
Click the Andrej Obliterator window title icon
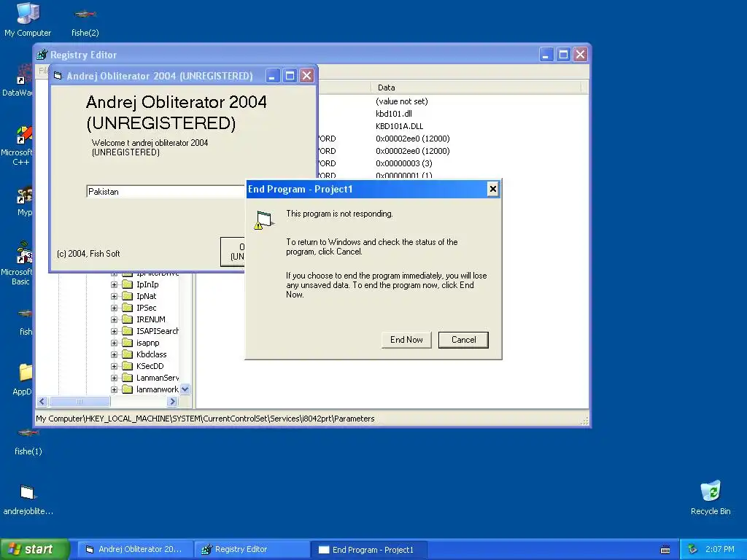point(58,76)
